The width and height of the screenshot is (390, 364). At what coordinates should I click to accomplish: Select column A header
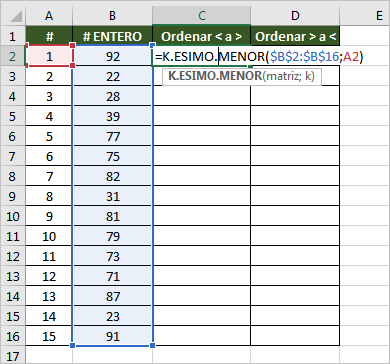(49, 16)
